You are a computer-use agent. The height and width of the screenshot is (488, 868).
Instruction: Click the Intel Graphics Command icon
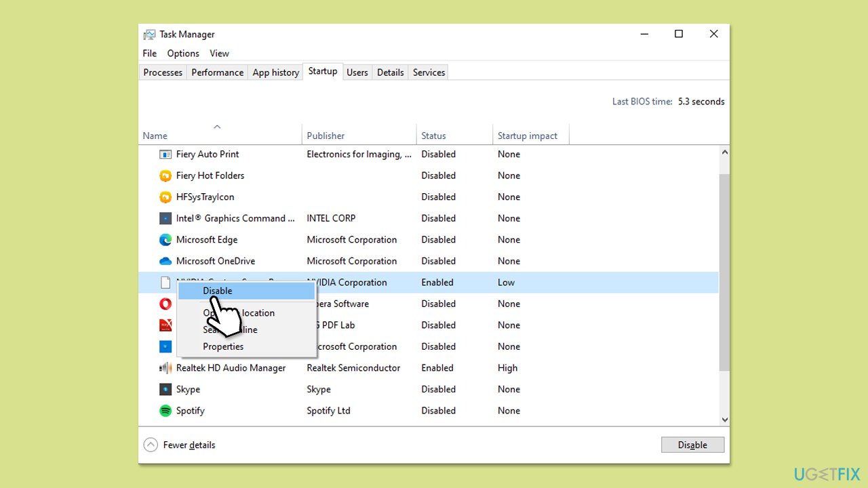tap(165, 218)
